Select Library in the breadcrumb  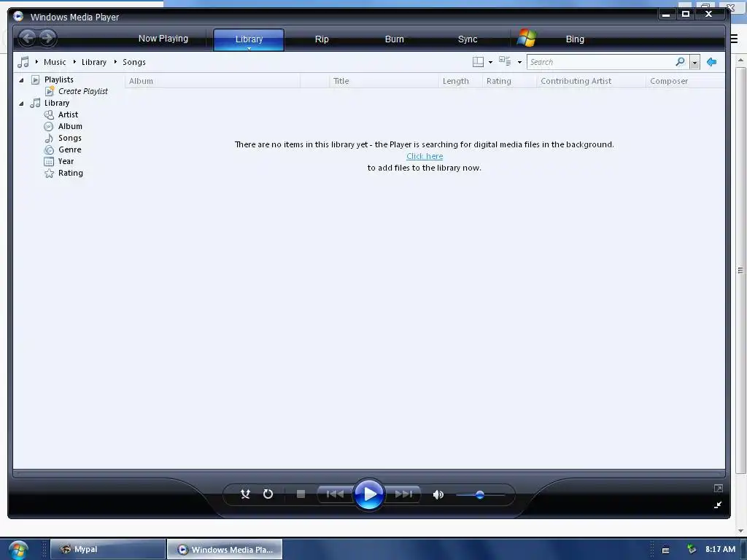coord(94,62)
